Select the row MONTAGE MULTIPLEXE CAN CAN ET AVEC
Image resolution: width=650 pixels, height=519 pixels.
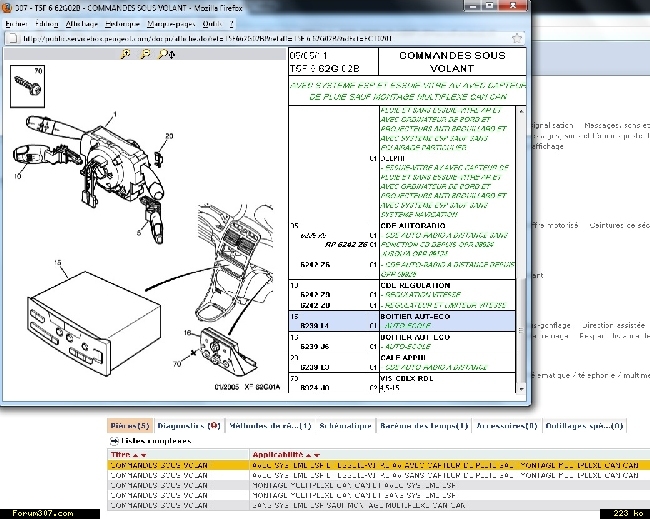click(378, 485)
